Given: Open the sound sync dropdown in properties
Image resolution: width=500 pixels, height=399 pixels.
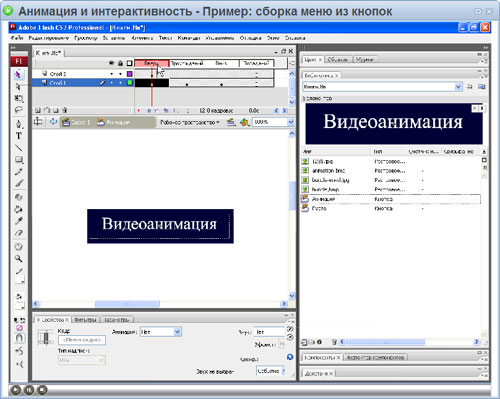Looking at the screenshot, I should point(271,370).
